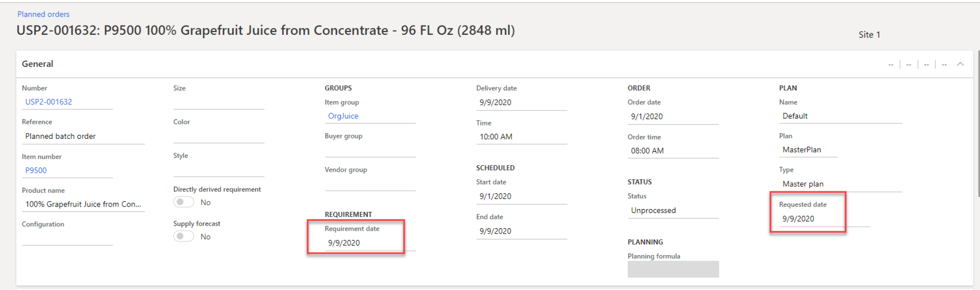This screenshot has height=290, width=980.
Task: Click the STATUS heading
Action: point(639,182)
